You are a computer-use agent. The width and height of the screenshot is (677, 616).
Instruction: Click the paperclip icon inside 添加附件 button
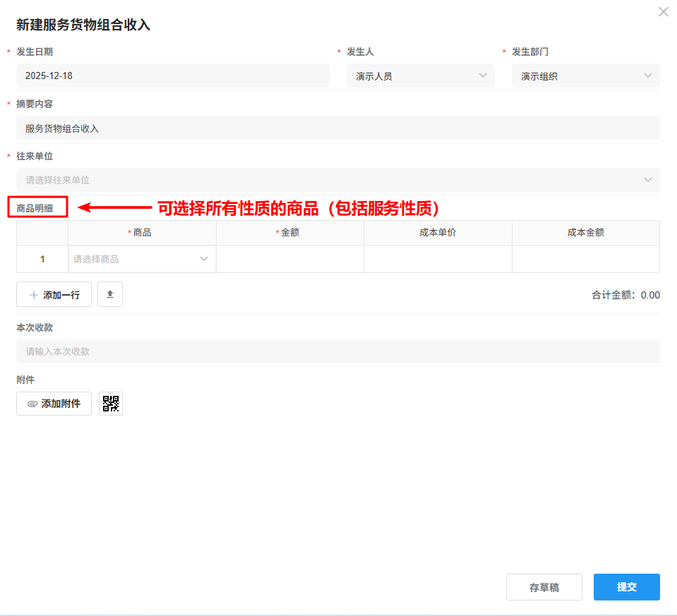(x=32, y=403)
